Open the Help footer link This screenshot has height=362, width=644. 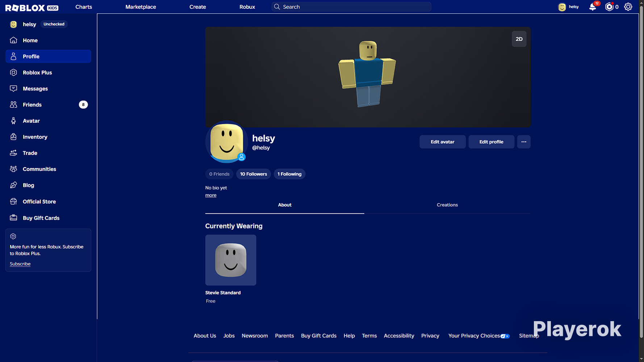(x=349, y=336)
